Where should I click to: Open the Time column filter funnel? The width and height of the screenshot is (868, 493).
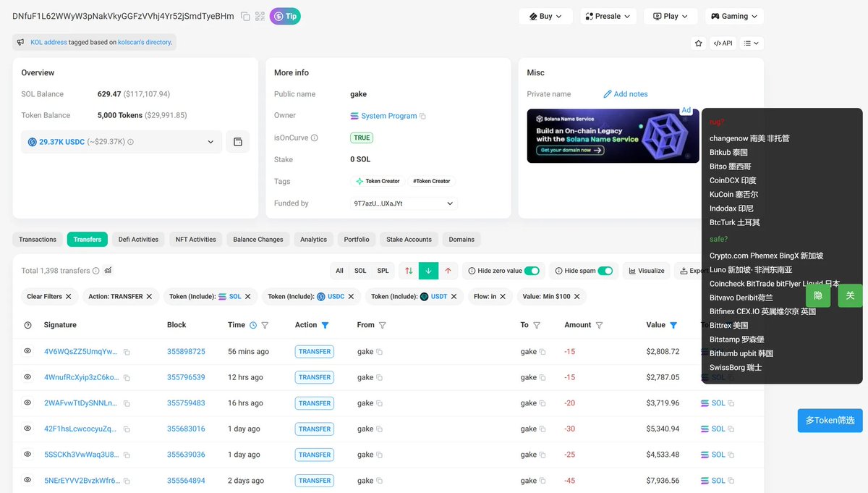[x=265, y=325]
